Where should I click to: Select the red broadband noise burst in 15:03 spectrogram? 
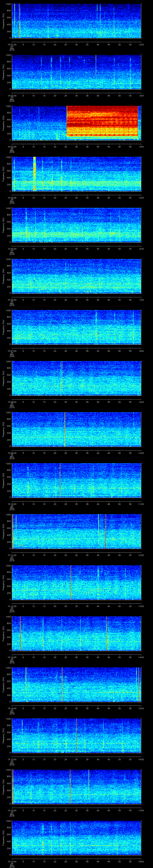pyautogui.click(x=102, y=121)
